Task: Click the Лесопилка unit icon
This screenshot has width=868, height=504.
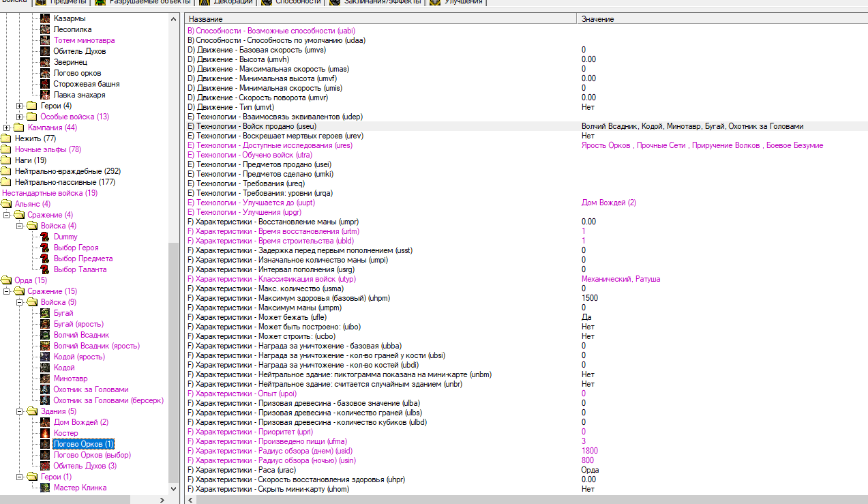Action: coord(45,29)
